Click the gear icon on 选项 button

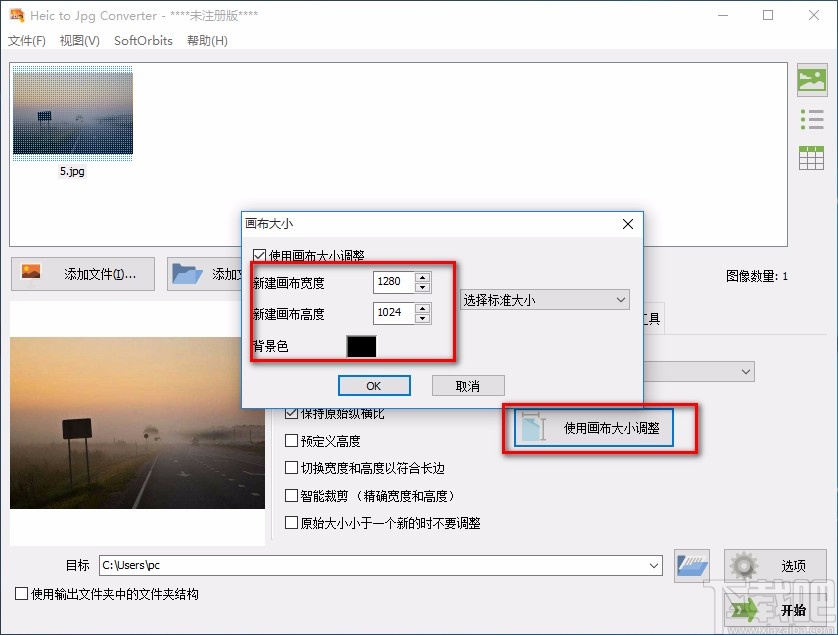[x=741, y=565]
